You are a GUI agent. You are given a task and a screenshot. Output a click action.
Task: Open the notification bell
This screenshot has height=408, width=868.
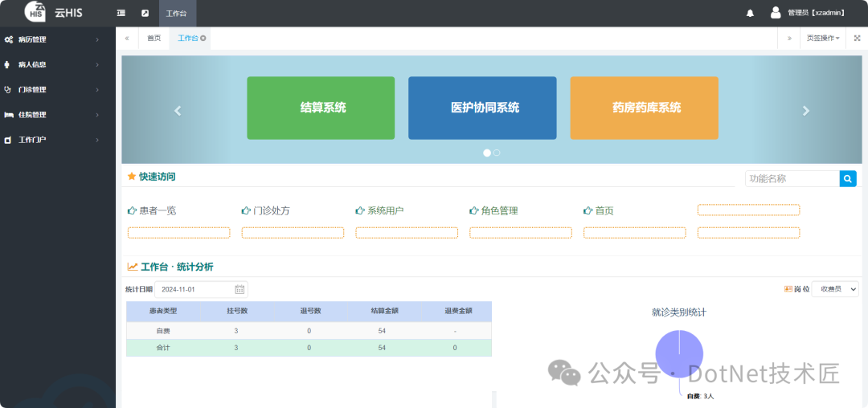click(750, 14)
